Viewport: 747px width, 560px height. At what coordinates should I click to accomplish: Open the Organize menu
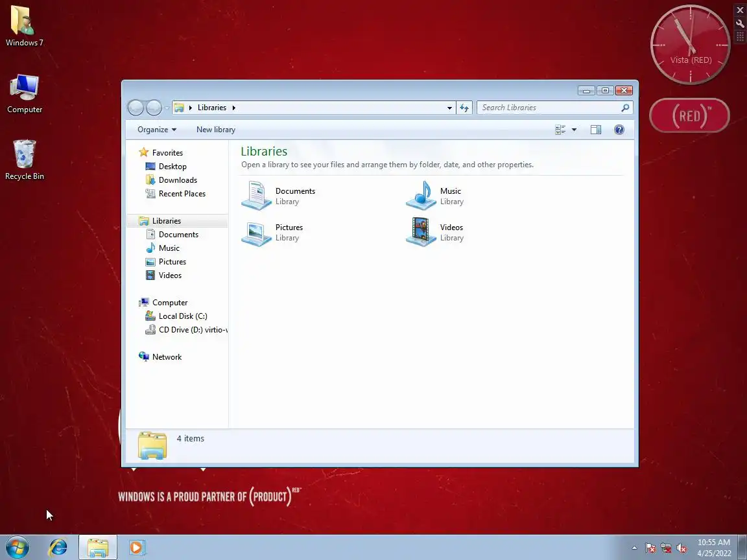157,130
